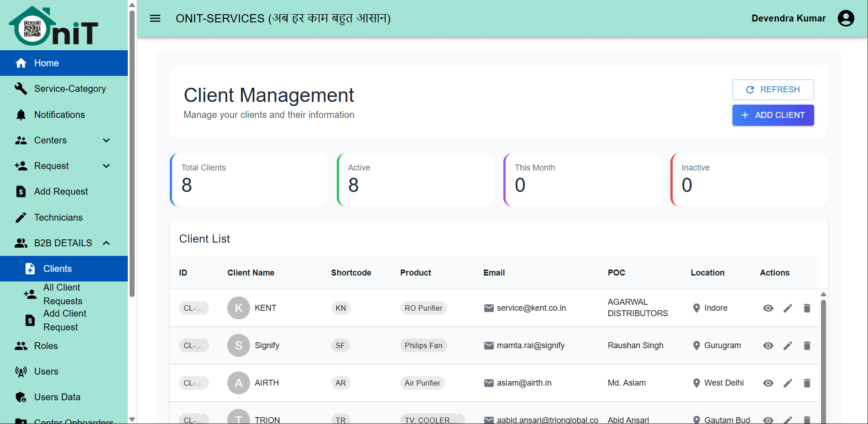Image resolution: width=868 pixels, height=424 pixels.
Task: Click the KENT avatar letter K
Action: [239, 308]
